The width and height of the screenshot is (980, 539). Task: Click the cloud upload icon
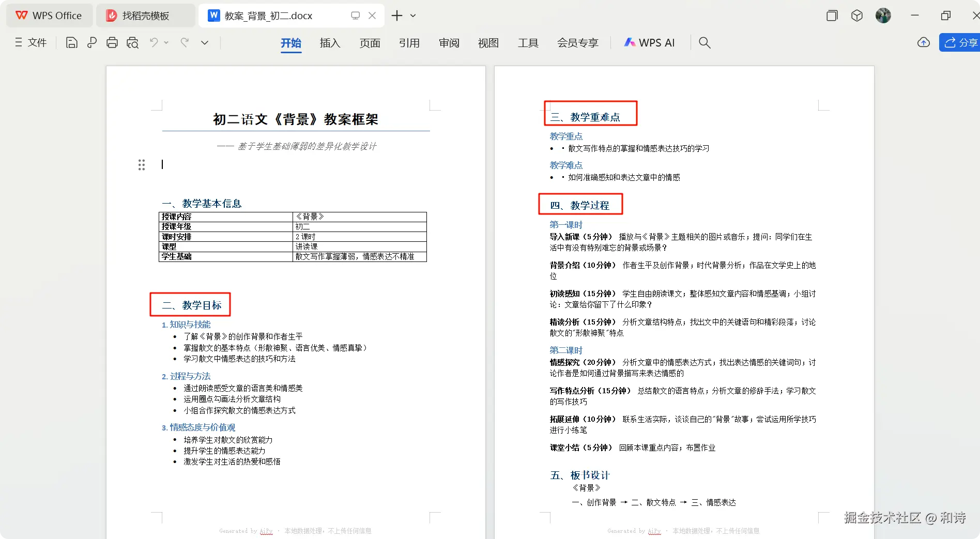[x=924, y=42]
